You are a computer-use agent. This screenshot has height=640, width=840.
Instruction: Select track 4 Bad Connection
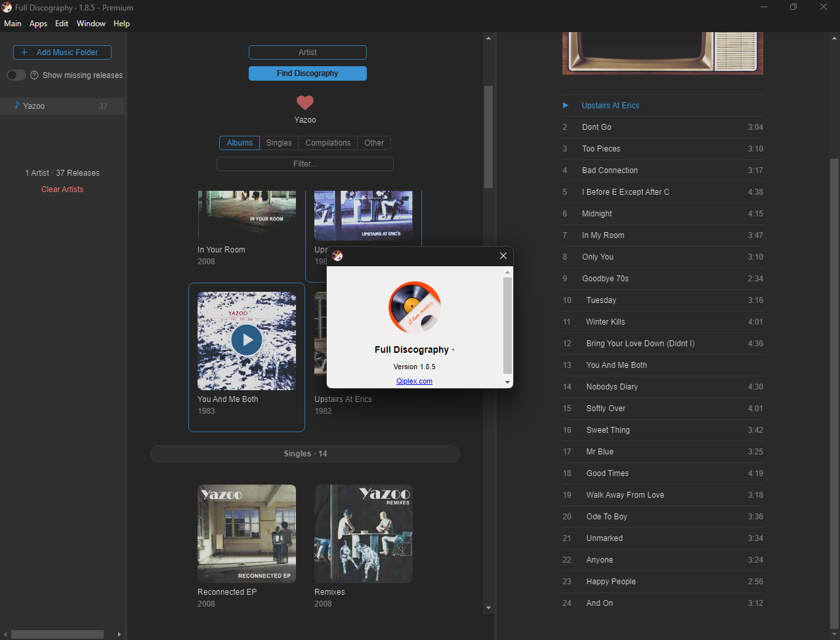(x=663, y=170)
